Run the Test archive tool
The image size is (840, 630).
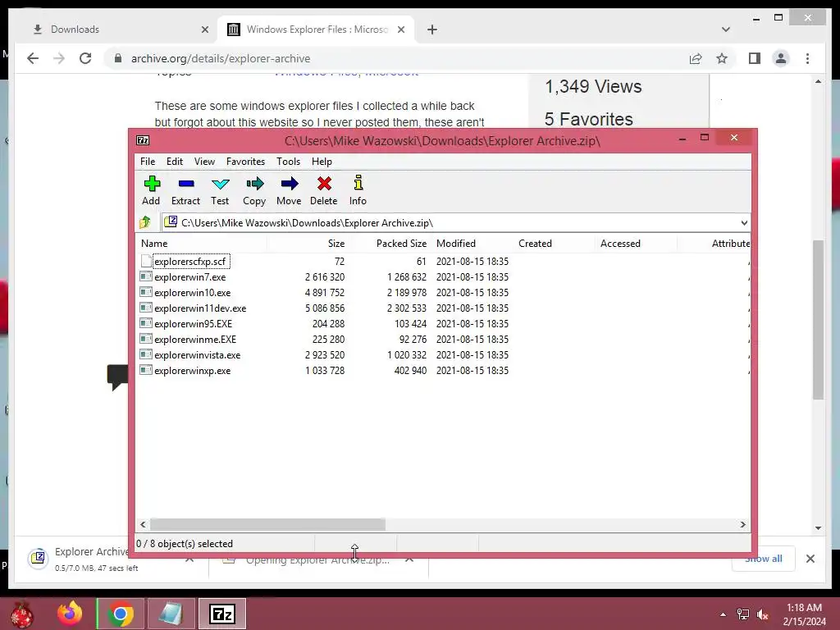pyautogui.click(x=220, y=190)
